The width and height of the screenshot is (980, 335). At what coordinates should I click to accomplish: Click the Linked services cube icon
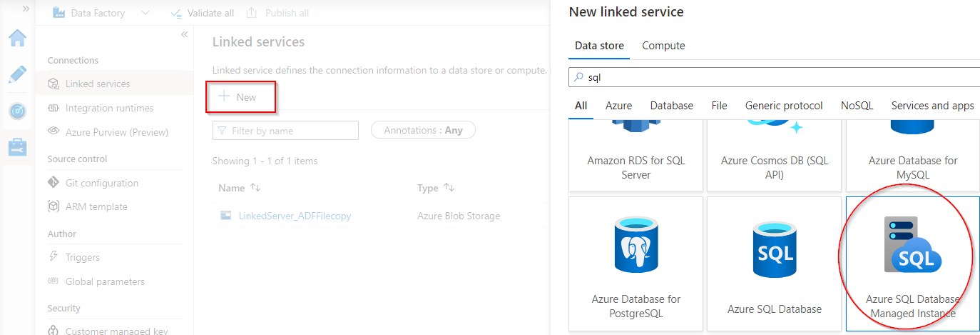coord(53,84)
